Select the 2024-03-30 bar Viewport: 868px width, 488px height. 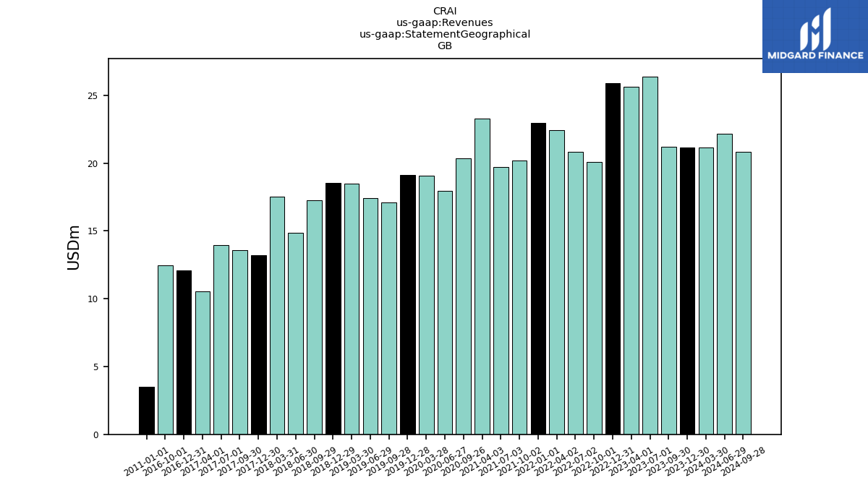(706, 291)
